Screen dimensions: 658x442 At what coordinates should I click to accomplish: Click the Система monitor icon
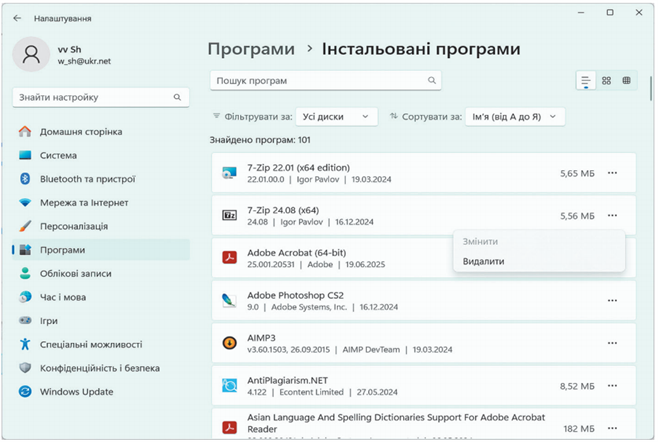(x=25, y=155)
